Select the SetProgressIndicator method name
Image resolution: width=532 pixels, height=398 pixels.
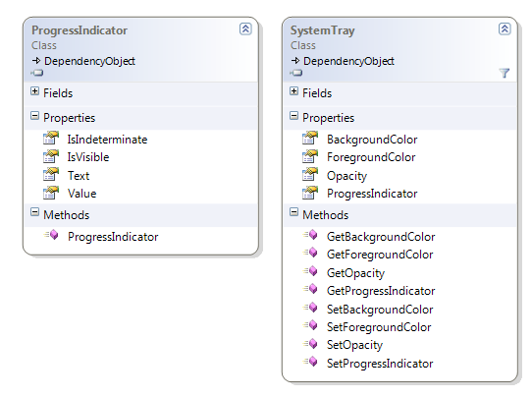point(380,364)
